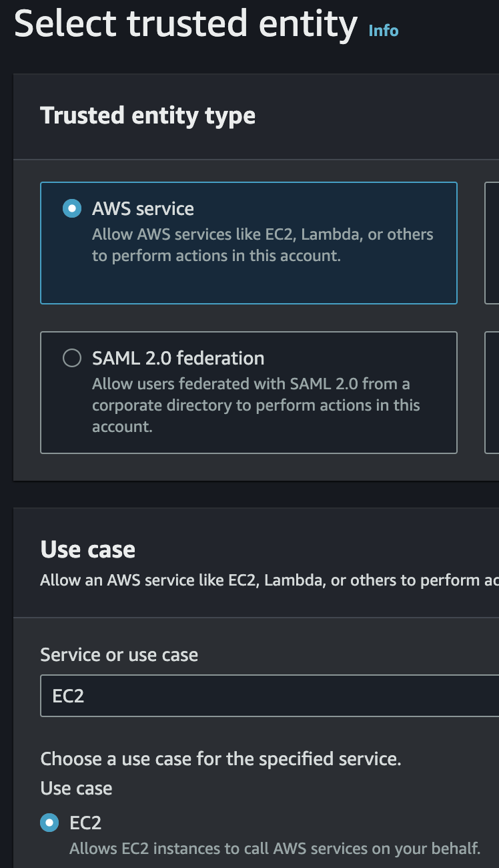This screenshot has width=499, height=868.
Task: Select the AWS service radio button
Action: tap(72, 208)
